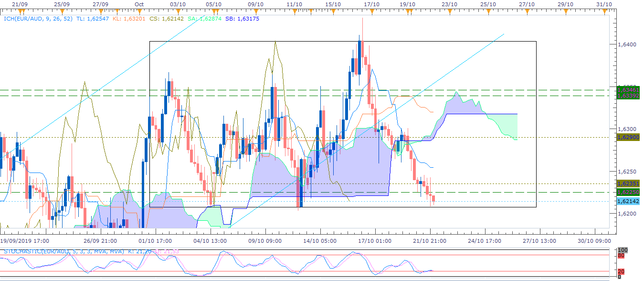Click the 27/10 13:00 time label
Viewport: 644px width, 281px height.
539,241
